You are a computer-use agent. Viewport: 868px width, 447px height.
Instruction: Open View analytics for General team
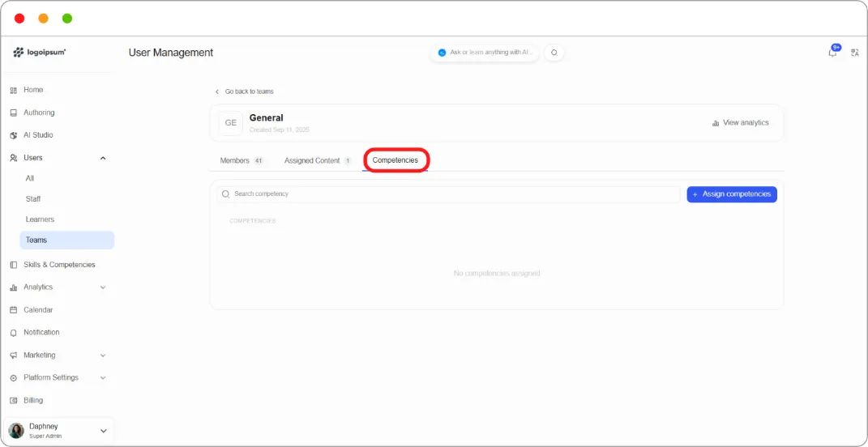740,123
